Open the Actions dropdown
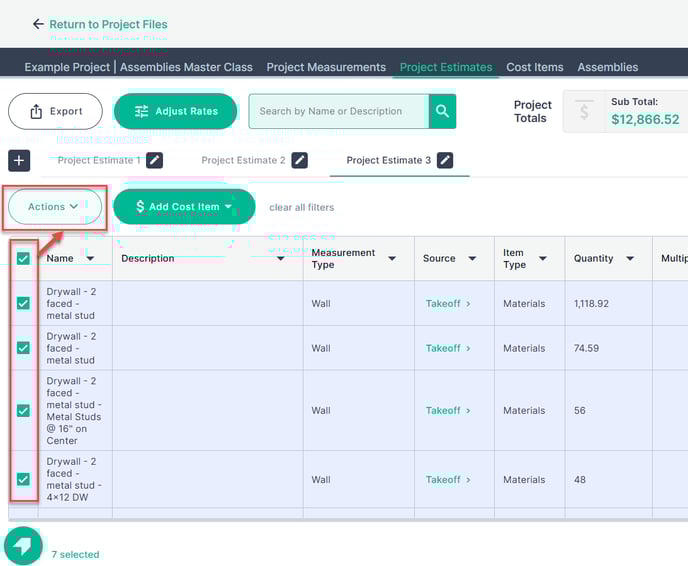This screenshot has width=688, height=566. [55, 207]
